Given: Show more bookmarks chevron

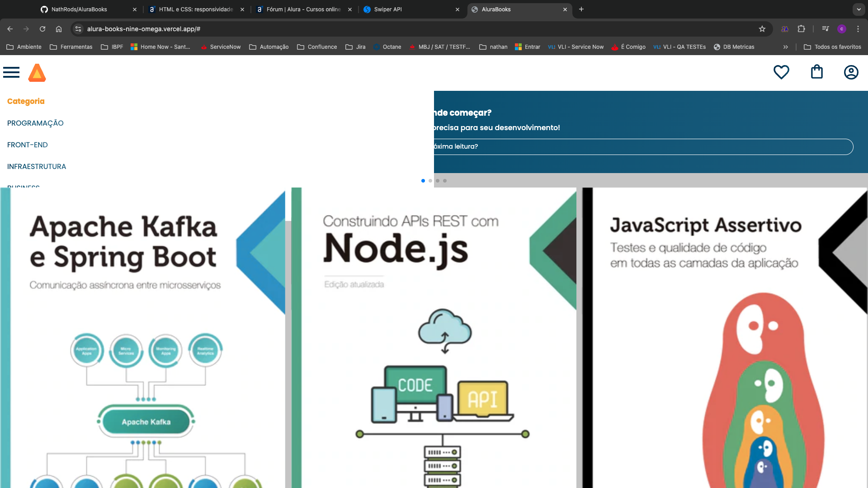Looking at the screenshot, I should (x=786, y=47).
